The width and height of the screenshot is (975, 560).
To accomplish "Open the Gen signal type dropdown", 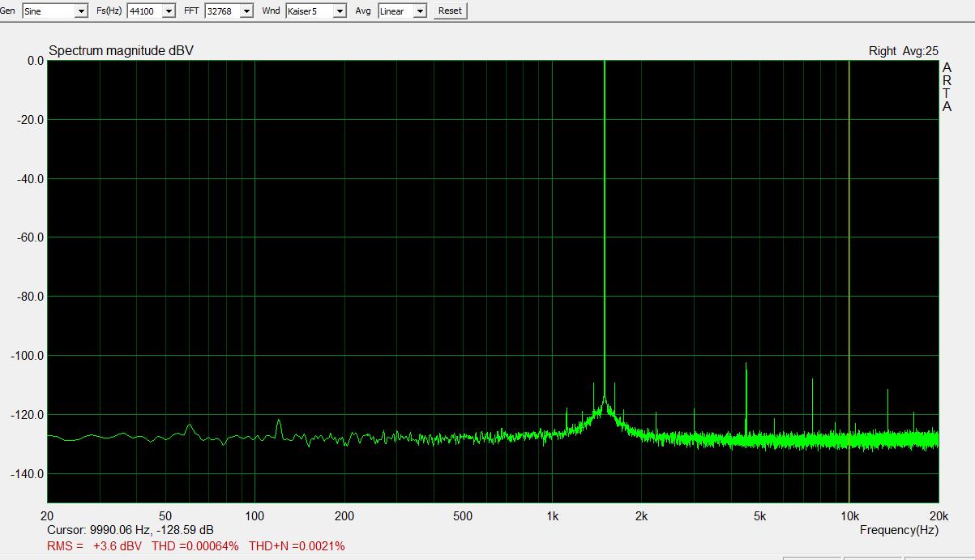I will (x=54, y=11).
